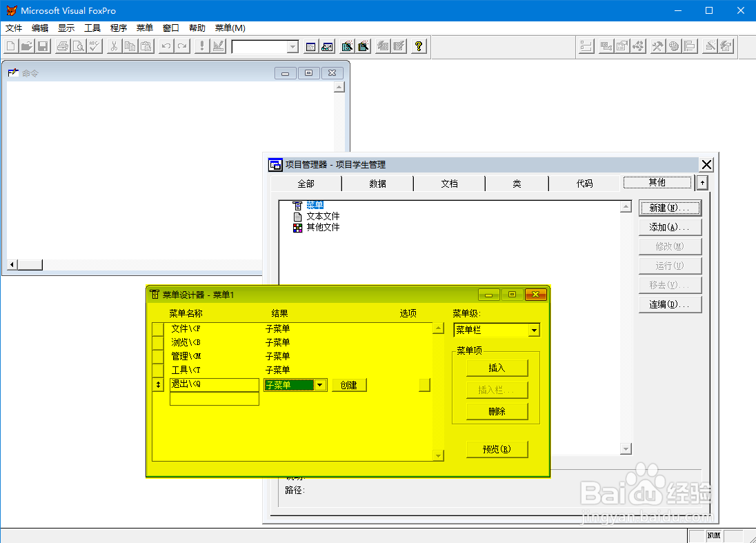This screenshot has height=543, width=756.
Task: Switch to the 代码 tab in Project Manager
Action: pos(584,184)
